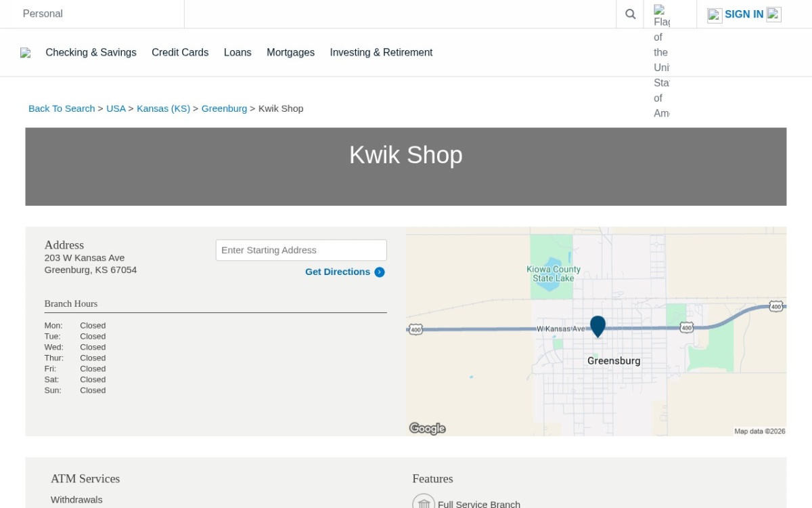Click the blue map location pin
The height and width of the screenshot is (508, 812).
[x=597, y=326]
